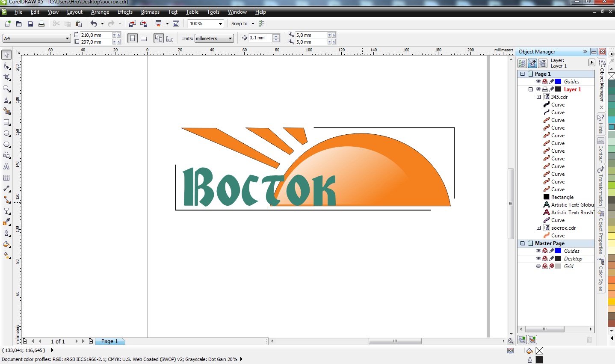
Task: Switch to the Hints docker tab
Action: 601,124
